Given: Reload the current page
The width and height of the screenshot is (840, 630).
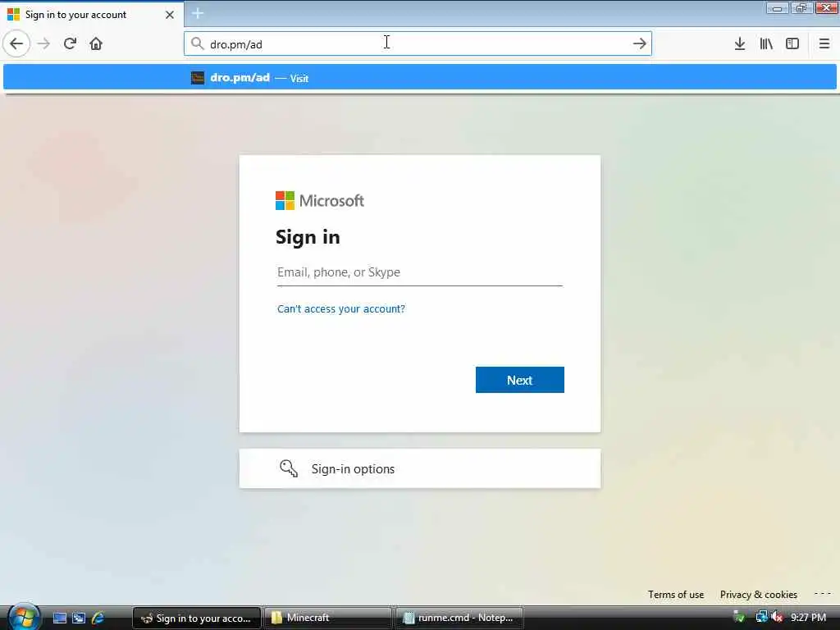Looking at the screenshot, I should click(70, 43).
